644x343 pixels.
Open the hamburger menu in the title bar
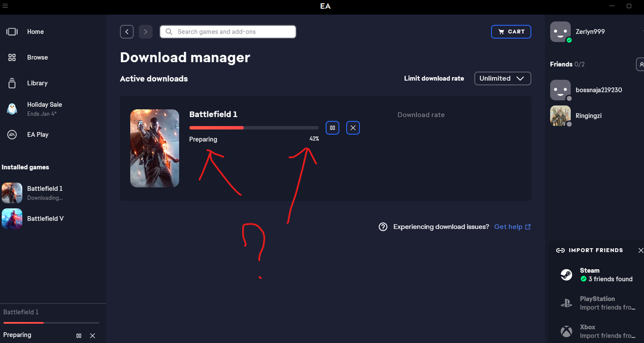[5, 6]
